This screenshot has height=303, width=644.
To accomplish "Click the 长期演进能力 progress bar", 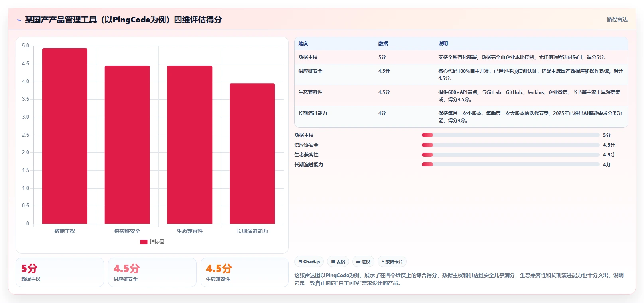I will [x=511, y=164].
